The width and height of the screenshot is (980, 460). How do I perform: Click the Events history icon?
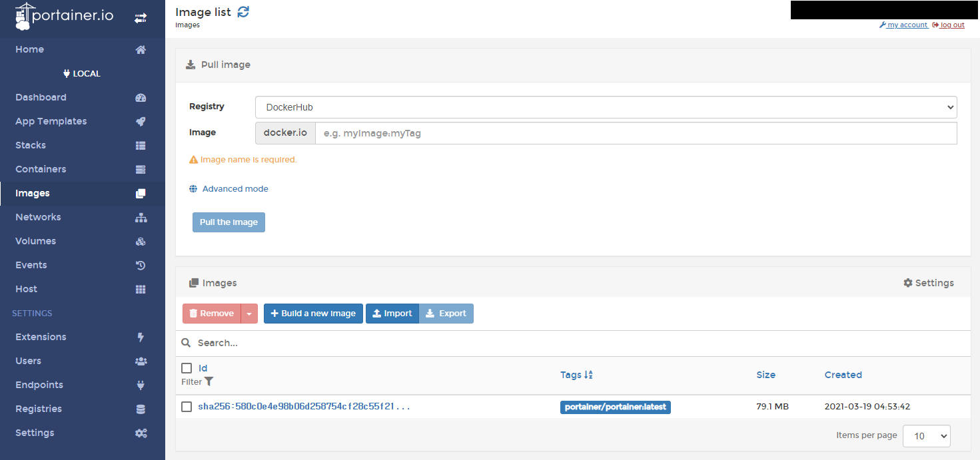(x=141, y=265)
